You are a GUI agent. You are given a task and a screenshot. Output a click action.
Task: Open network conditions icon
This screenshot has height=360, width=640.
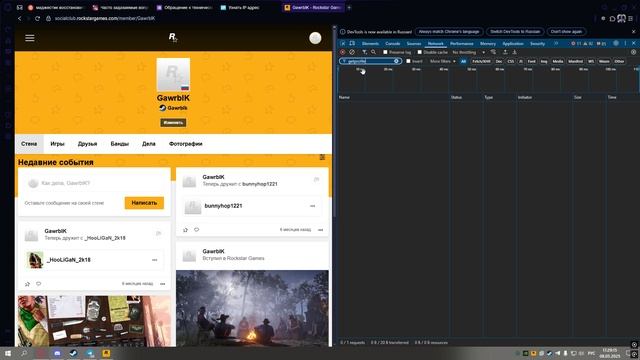pos(493,52)
